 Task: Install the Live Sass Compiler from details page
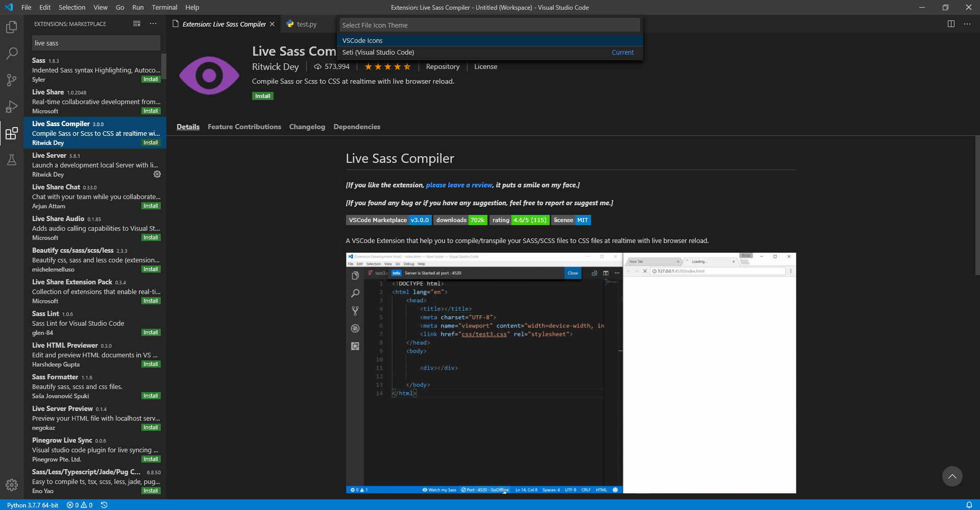(x=263, y=96)
